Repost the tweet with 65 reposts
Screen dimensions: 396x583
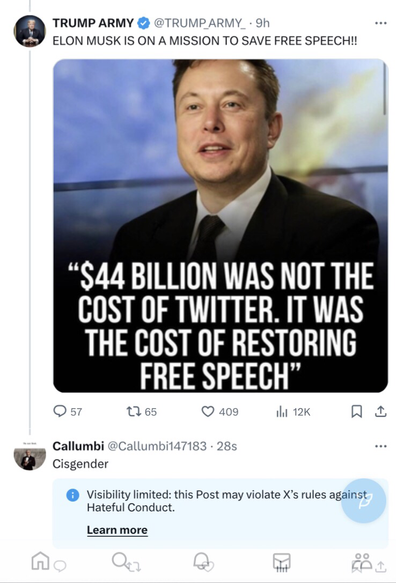pyautogui.click(x=142, y=412)
